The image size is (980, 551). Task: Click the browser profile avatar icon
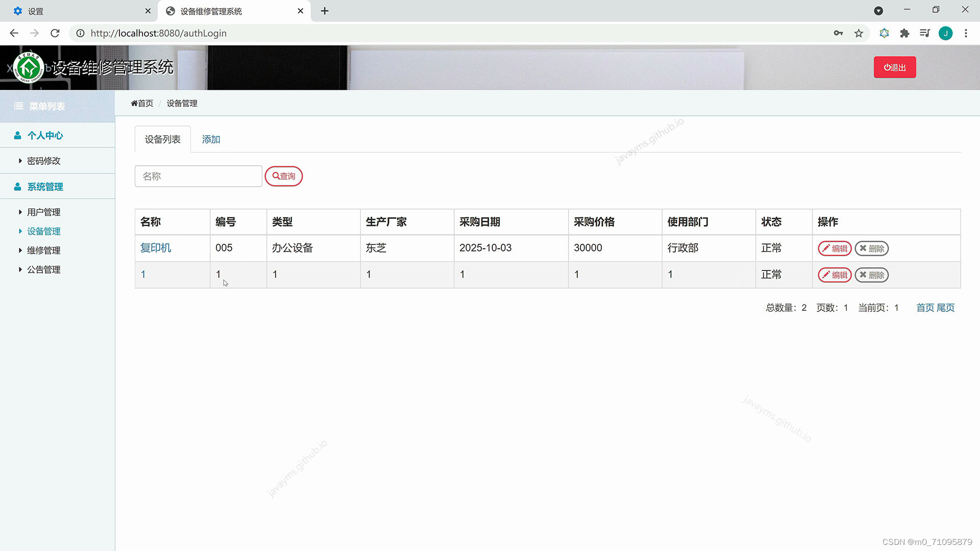pyautogui.click(x=946, y=33)
